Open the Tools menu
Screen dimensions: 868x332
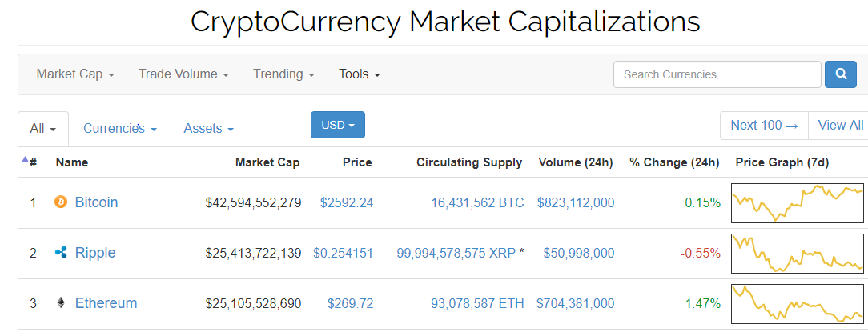point(360,74)
